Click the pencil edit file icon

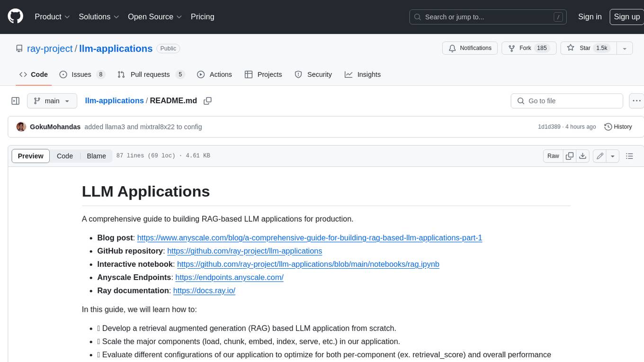pos(600,156)
